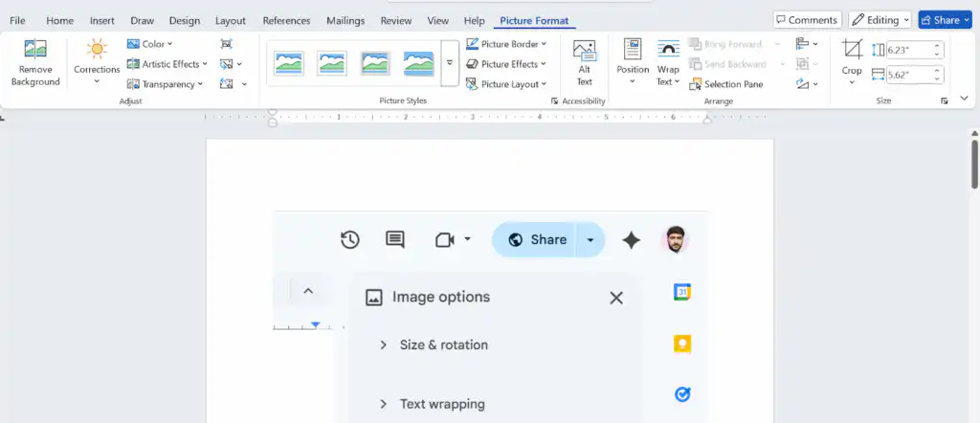Apply the fourth picture style thumbnail
Image resolution: width=980 pixels, height=423 pixels.
(418, 63)
